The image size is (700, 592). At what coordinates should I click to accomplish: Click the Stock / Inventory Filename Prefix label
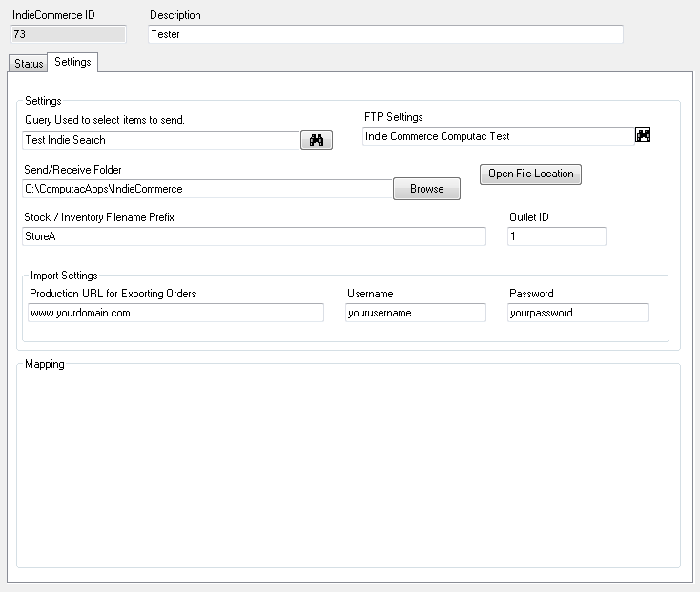click(x=99, y=217)
